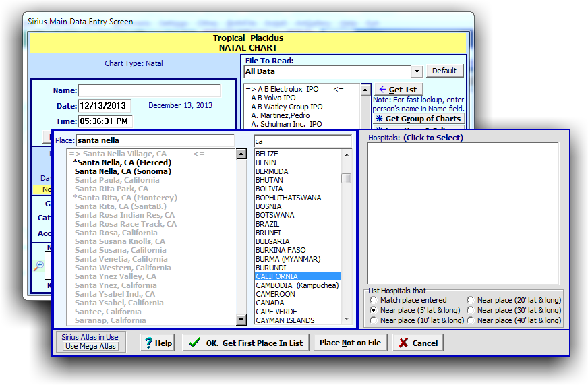Click up arrow of country list scrollbar
588x385 pixels.
[347, 154]
